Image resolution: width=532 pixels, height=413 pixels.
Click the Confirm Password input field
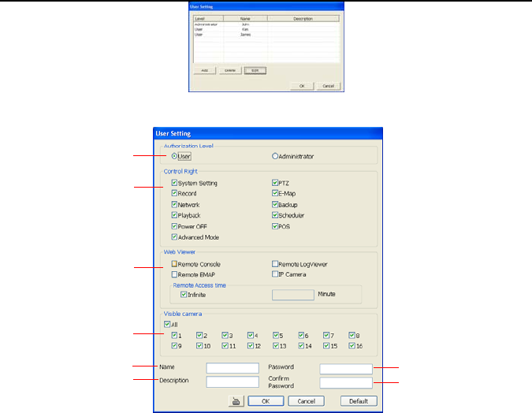point(346,382)
